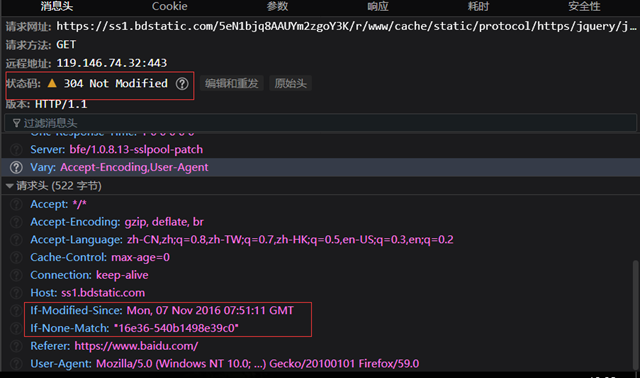Open help icon for If-None-Match header
Screen dimensions: 640x378
pos(16,328)
